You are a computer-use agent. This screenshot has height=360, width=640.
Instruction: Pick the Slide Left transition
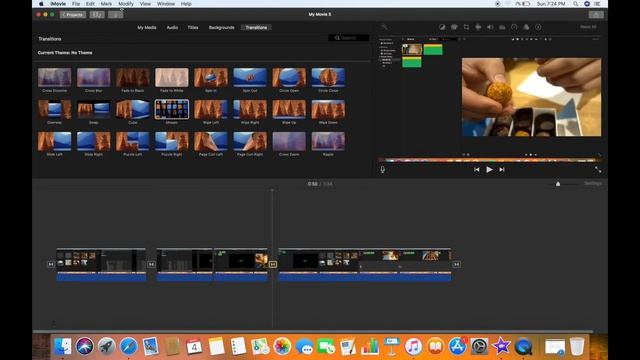pos(54,141)
